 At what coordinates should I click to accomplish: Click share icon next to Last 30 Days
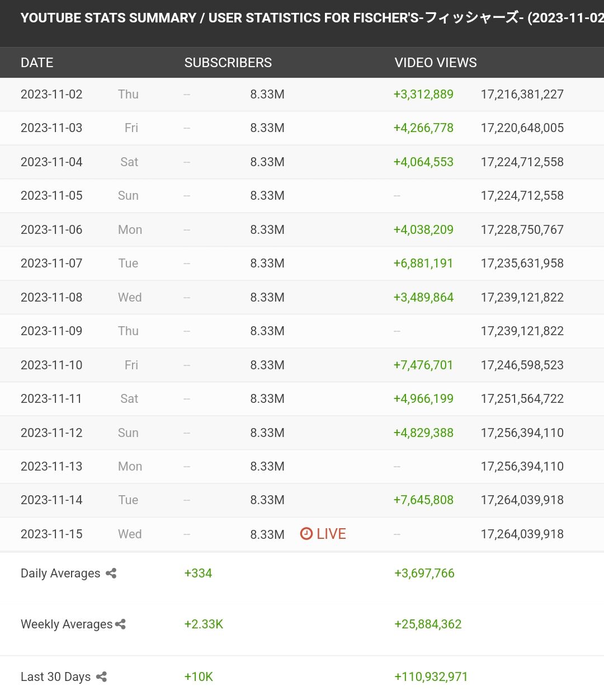101,676
